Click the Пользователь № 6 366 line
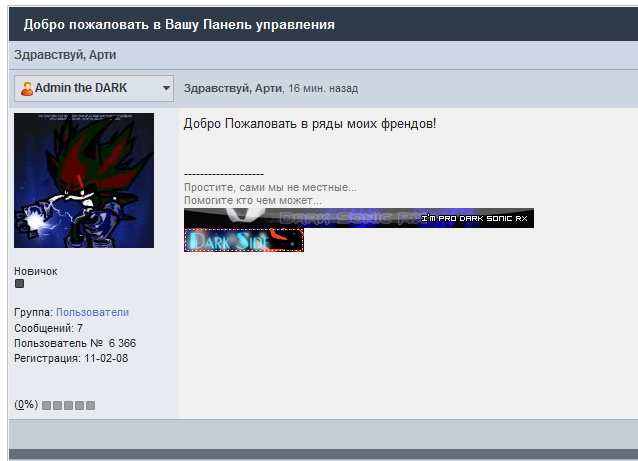 [75, 343]
